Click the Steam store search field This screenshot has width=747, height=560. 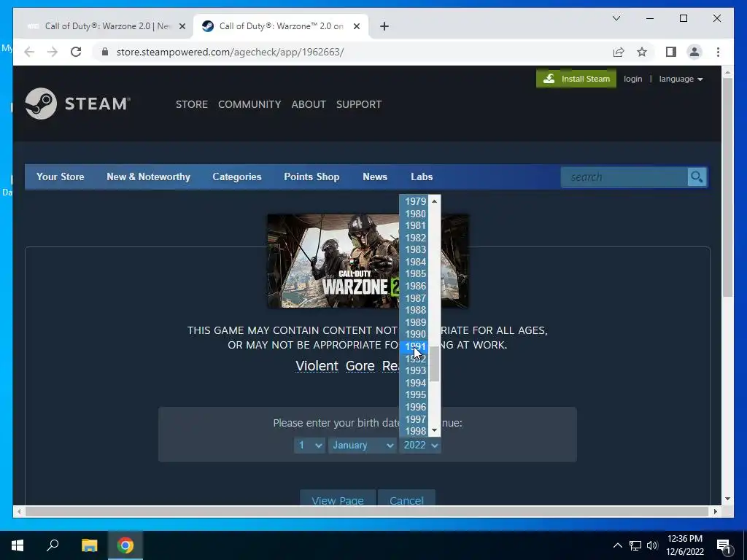point(624,177)
